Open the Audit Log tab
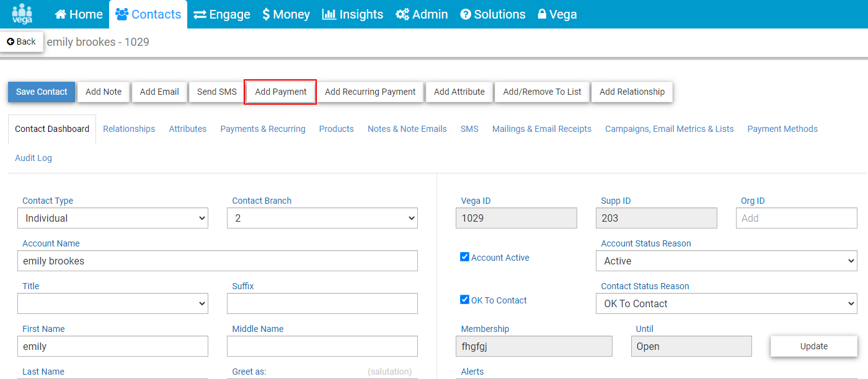868x379 pixels. click(33, 158)
